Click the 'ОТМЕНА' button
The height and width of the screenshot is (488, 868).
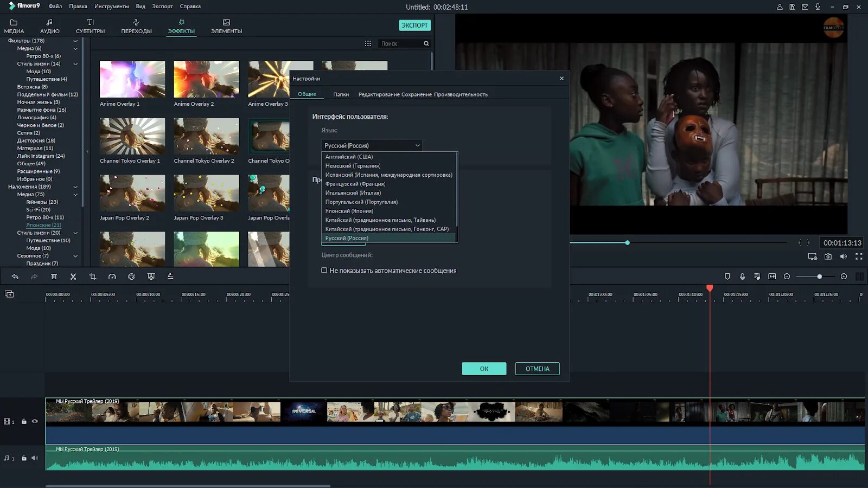[x=537, y=369]
